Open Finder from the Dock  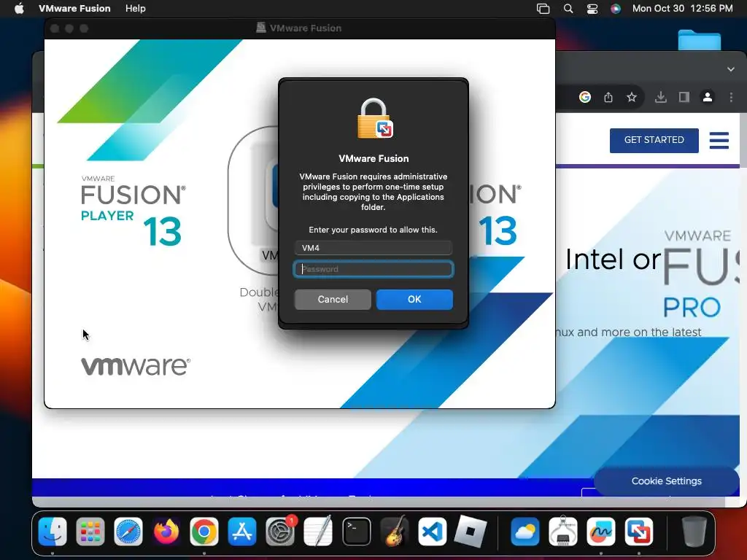coord(53,532)
